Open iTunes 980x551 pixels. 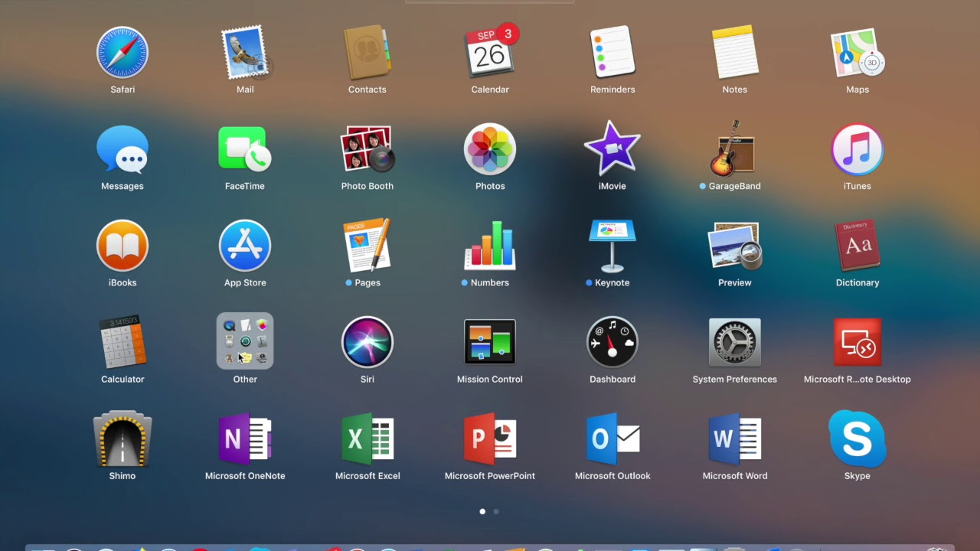tap(857, 149)
